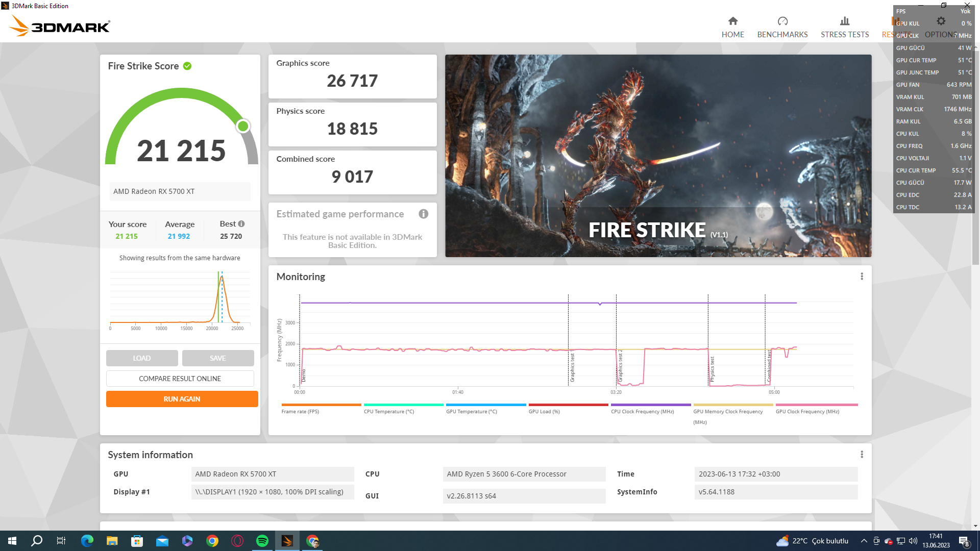Select the GUI version v2.26.8113 s64
This screenshot has height=551, width=980.
(524, 496)
